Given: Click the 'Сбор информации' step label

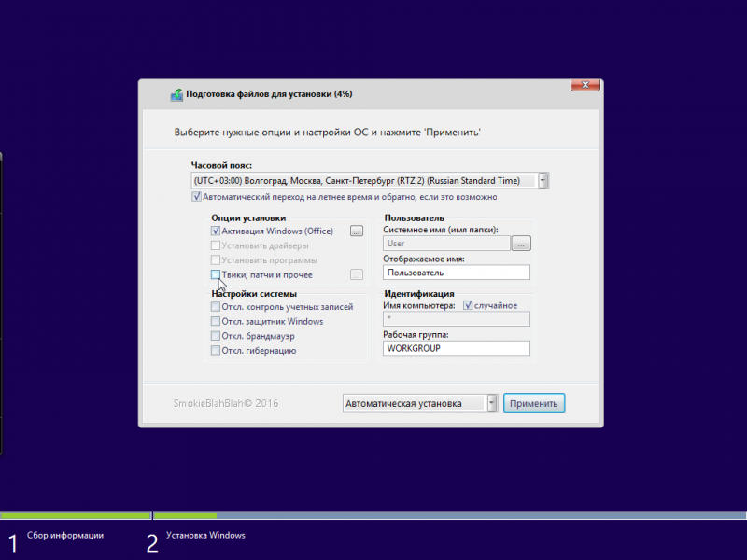Looking at the screenshot, I should 65,535.
